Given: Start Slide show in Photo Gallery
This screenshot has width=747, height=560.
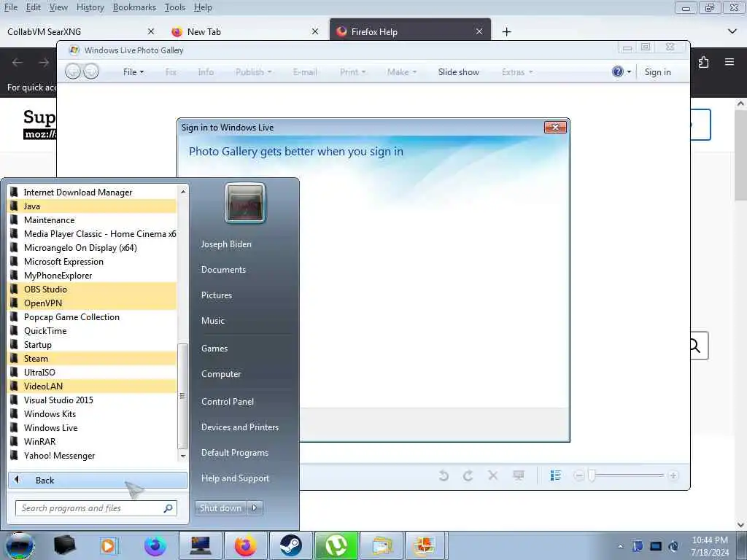Looking at the screenshot, I should (x=458, y=72).
